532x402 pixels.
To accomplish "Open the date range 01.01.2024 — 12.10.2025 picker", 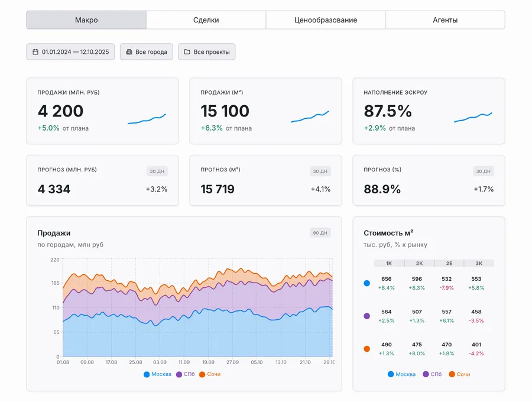I will 70,52.
